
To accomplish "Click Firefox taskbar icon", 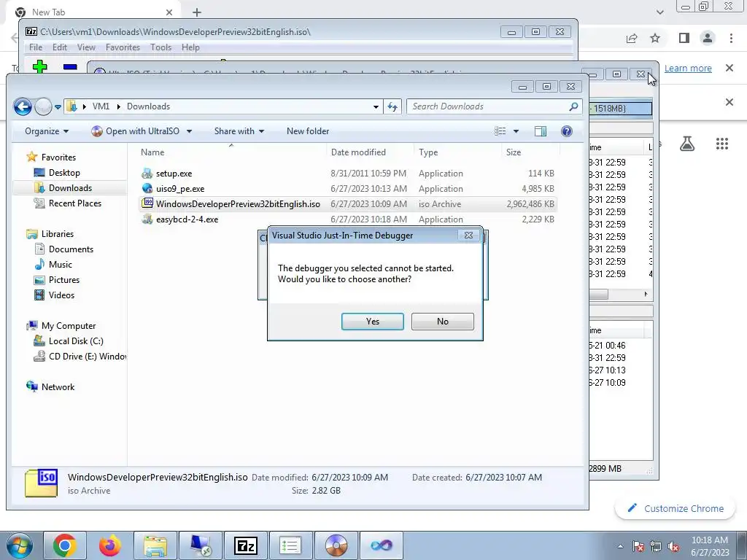I will (110, 545).
